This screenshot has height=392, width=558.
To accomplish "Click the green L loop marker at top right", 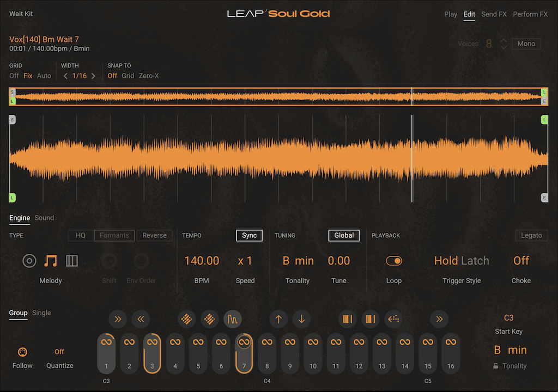I will click(x=544, y=120).
